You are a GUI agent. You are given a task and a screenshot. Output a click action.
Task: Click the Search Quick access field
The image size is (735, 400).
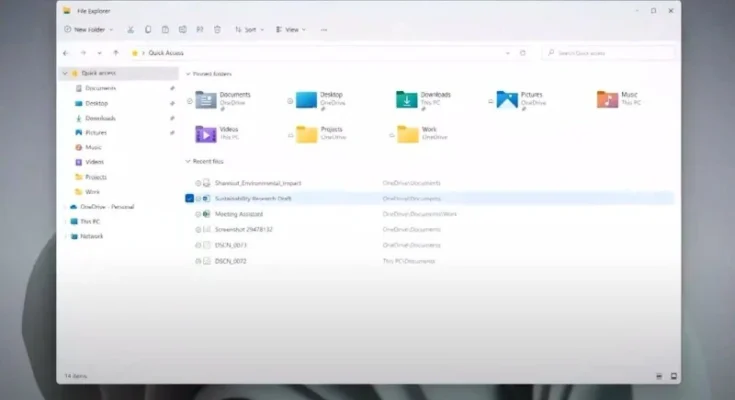[x=608, y=53]
